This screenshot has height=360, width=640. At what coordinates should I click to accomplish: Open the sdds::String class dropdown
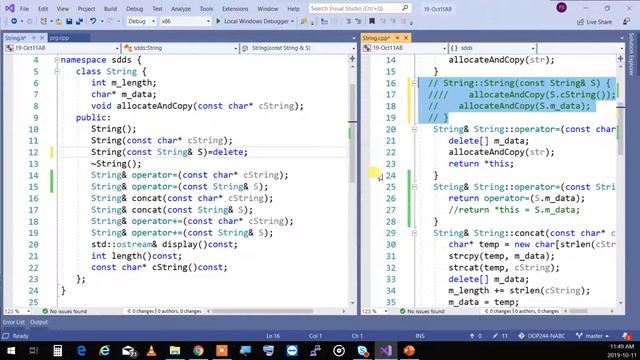click(x=180, y=48)
